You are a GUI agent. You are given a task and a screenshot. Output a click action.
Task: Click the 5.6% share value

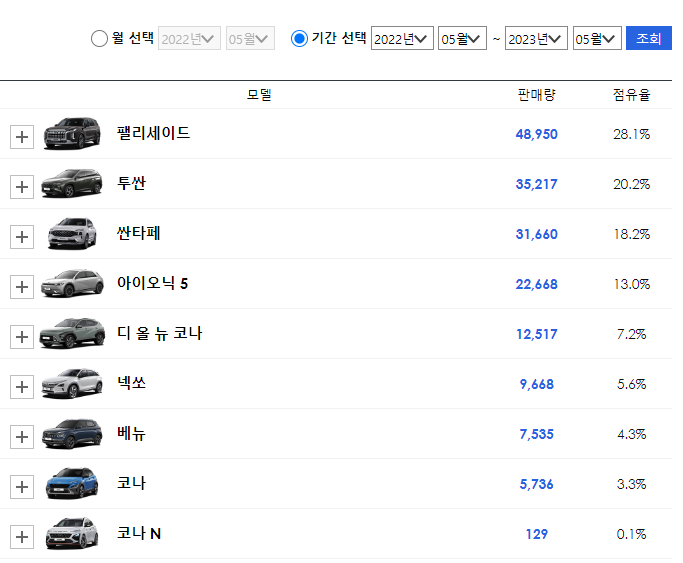tap(632, 384)
